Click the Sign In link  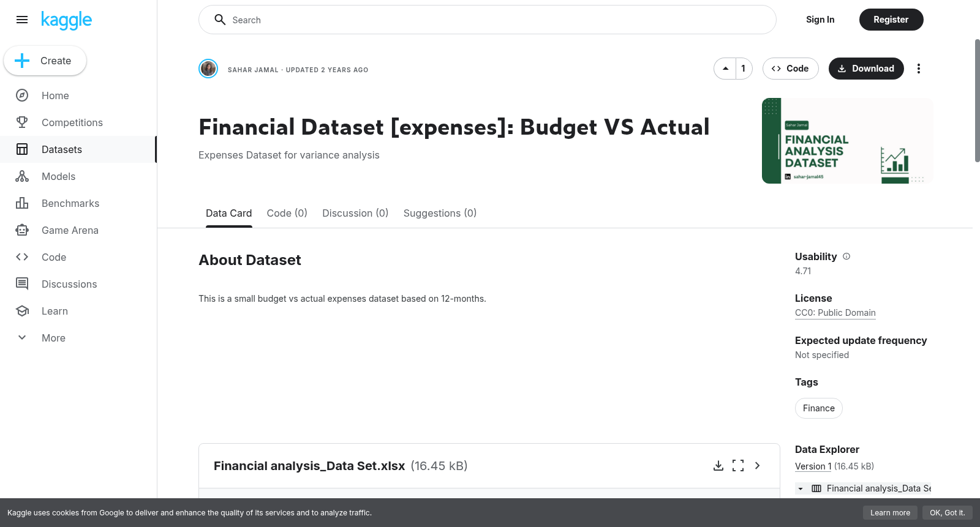coord(820,20)
